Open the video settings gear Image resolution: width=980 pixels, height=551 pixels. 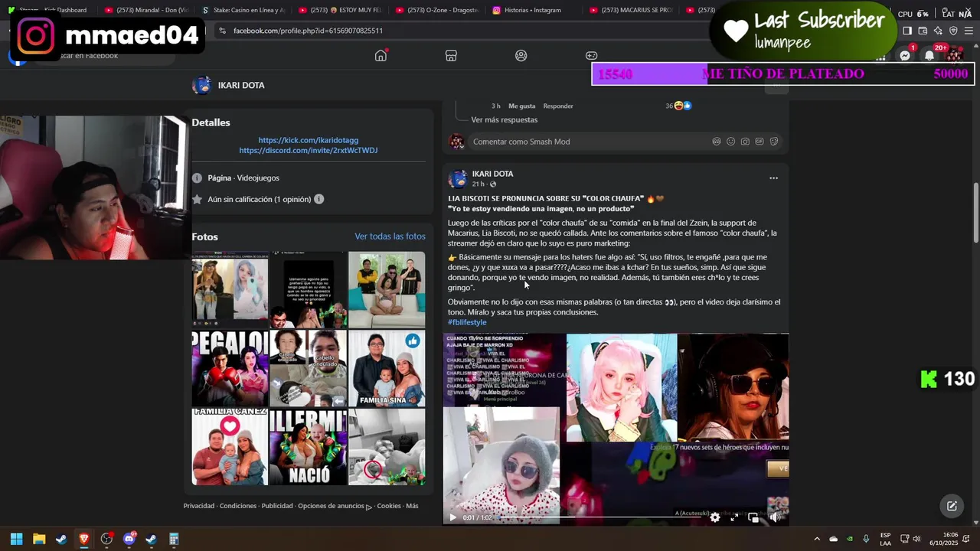(x=715, y=517)
